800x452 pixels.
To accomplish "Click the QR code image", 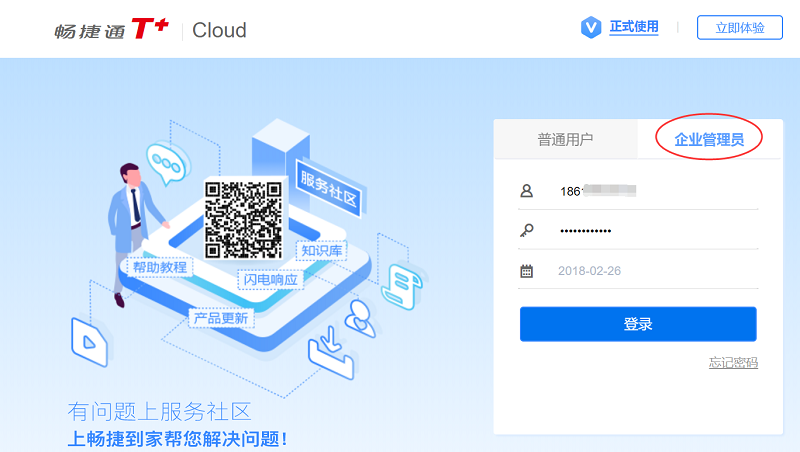I will coord(243,220).
